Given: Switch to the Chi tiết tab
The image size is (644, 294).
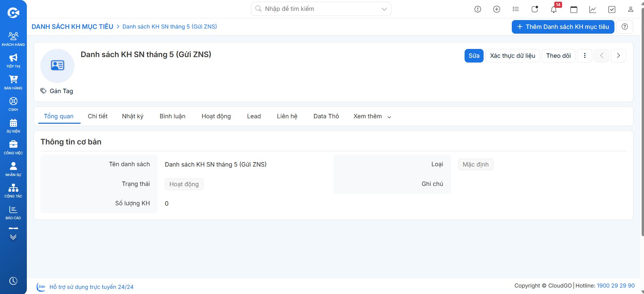Looking at the screenshot, I should (x=98, y=116).
